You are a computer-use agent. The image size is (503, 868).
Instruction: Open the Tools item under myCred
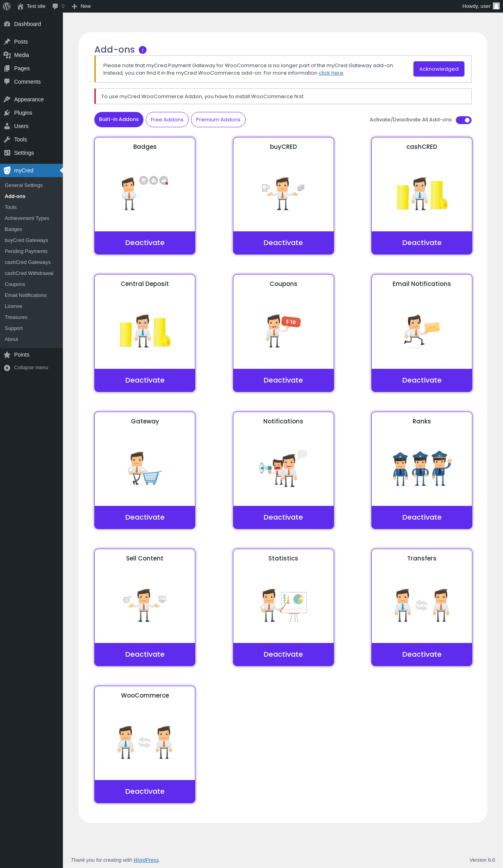tap(31, 207)
